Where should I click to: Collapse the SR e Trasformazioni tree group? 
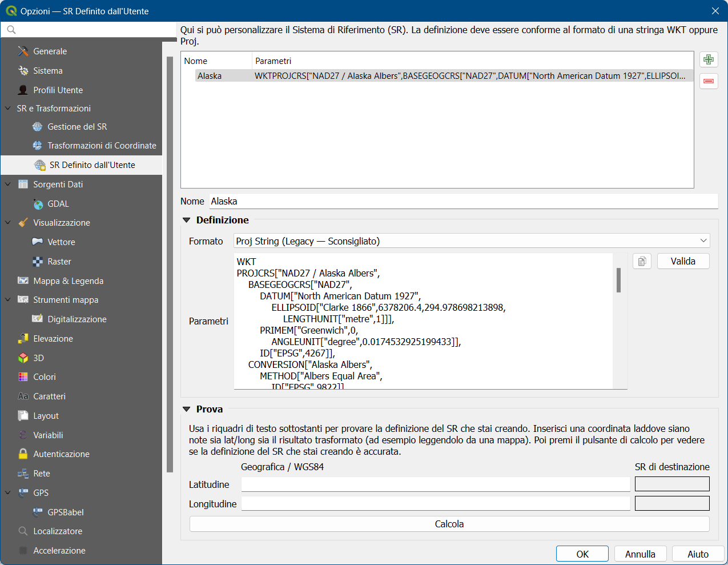(x=8, y=109)
